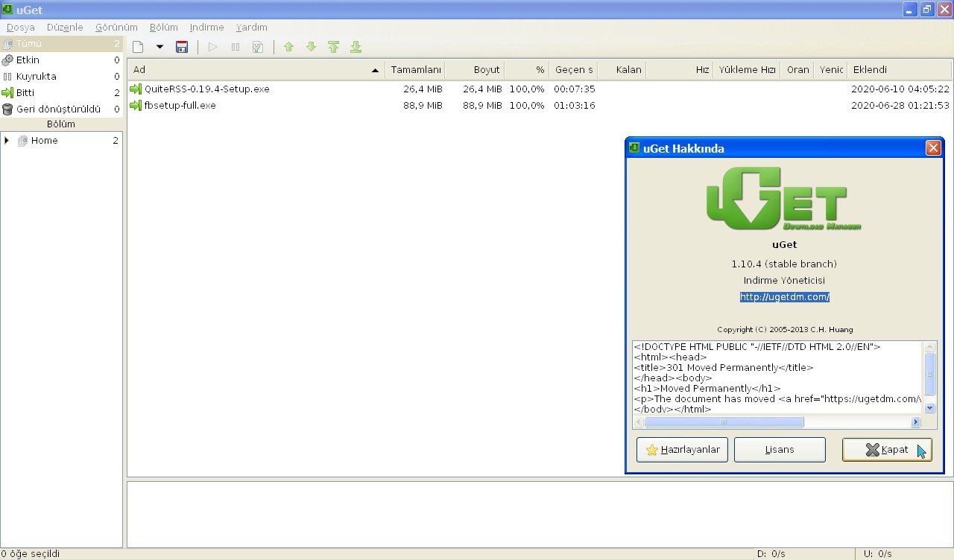Open the new-download dropdown arrow

click(x=159, y=47)
